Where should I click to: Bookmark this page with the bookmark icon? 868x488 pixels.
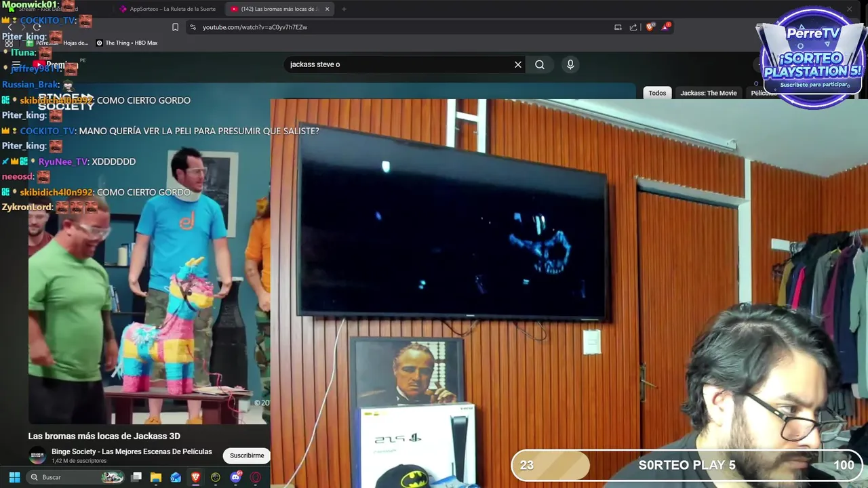175,27
